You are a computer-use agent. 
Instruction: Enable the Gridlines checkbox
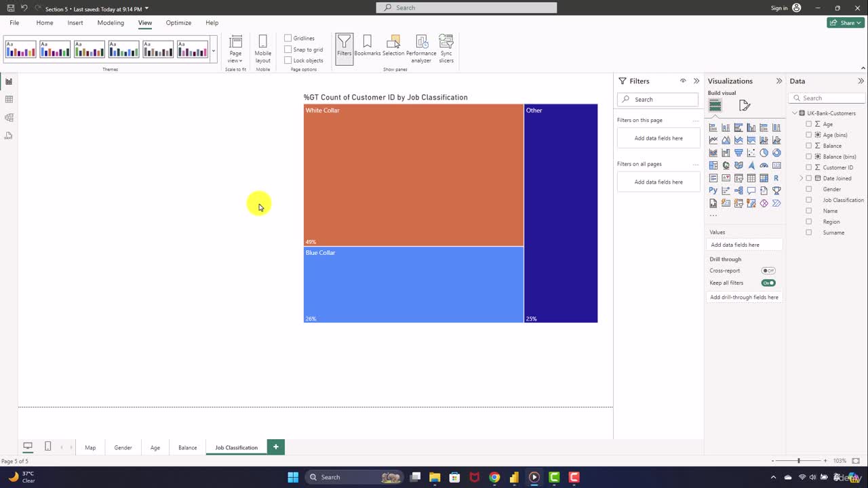pos(288,39)
